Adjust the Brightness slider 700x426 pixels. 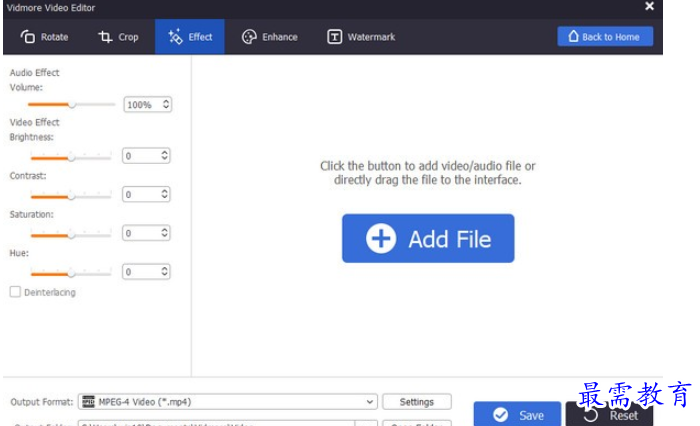click(71, 157)
